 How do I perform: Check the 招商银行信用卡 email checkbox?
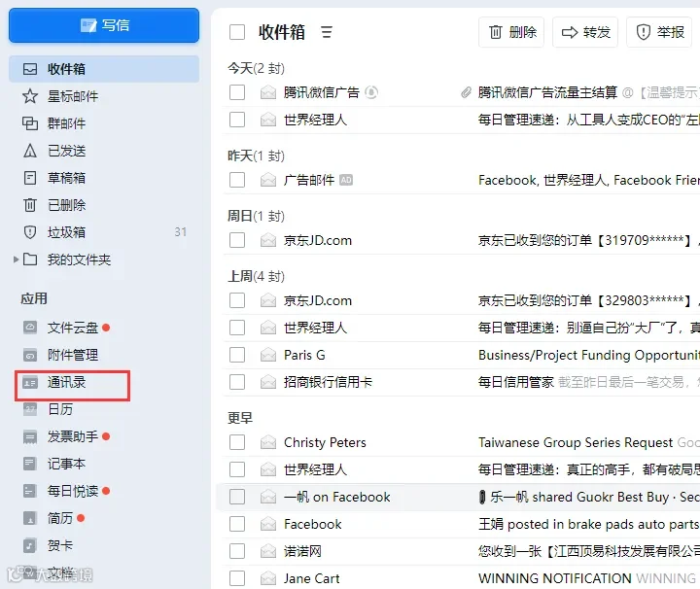(x=237, y=382)
